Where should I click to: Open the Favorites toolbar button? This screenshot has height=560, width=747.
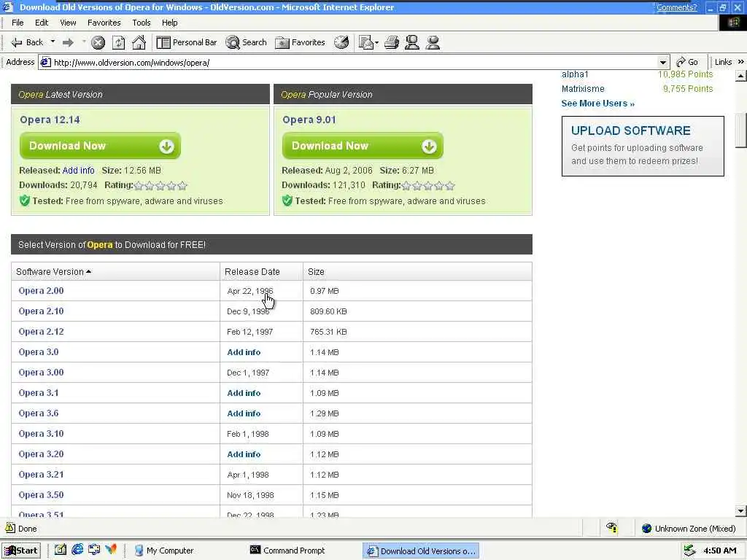[300, 42]
